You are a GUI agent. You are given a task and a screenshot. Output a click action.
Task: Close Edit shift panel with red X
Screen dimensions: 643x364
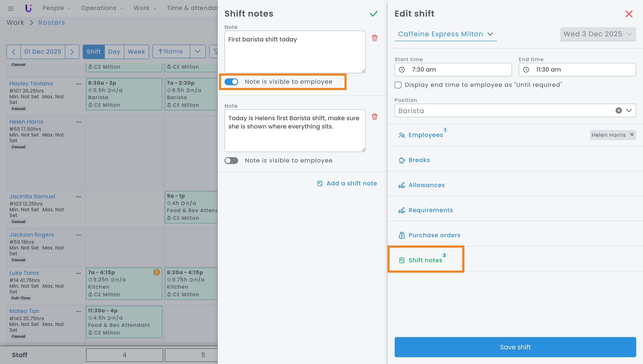tap(629, 14)
